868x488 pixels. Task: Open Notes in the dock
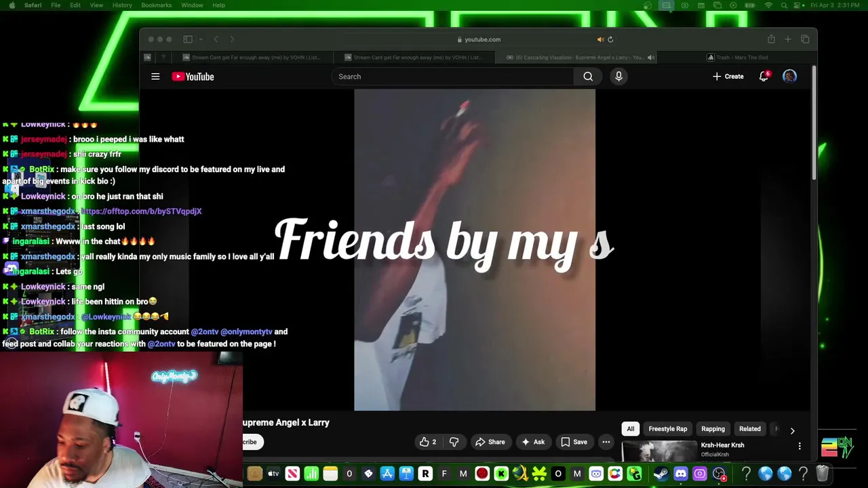[x=330, y=474]
